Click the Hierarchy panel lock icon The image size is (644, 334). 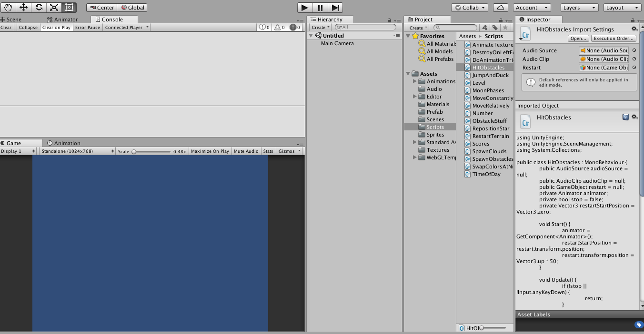point(390,20)
